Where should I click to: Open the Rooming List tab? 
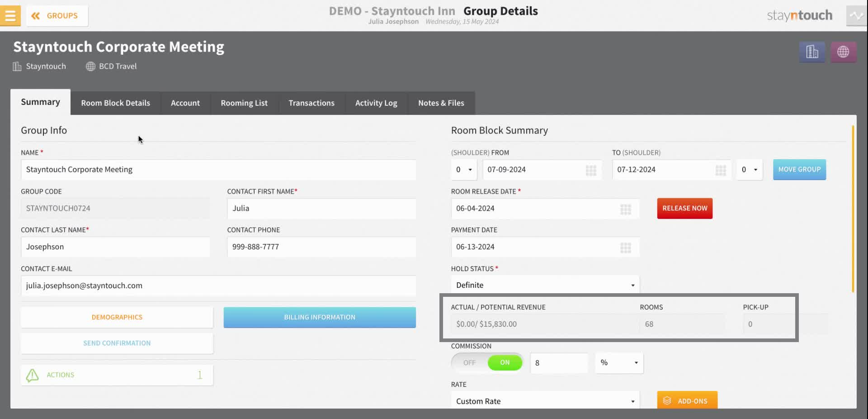(244, 103)
